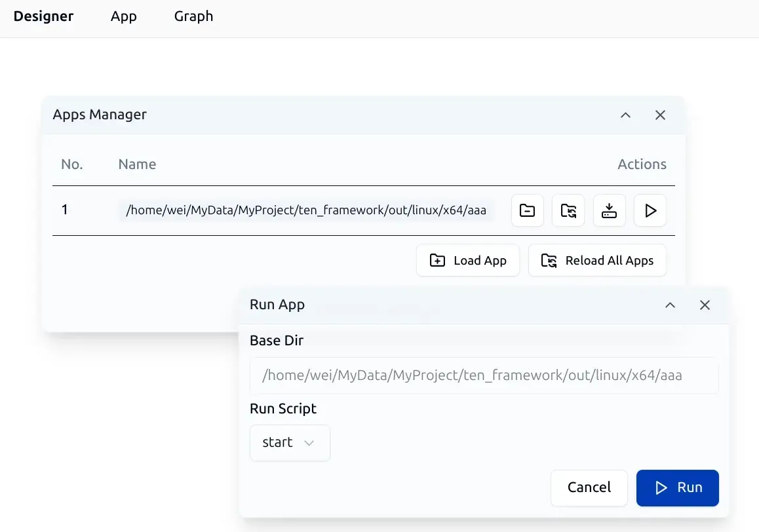
Task: Click the Base Dir input field
Action: 484,375
